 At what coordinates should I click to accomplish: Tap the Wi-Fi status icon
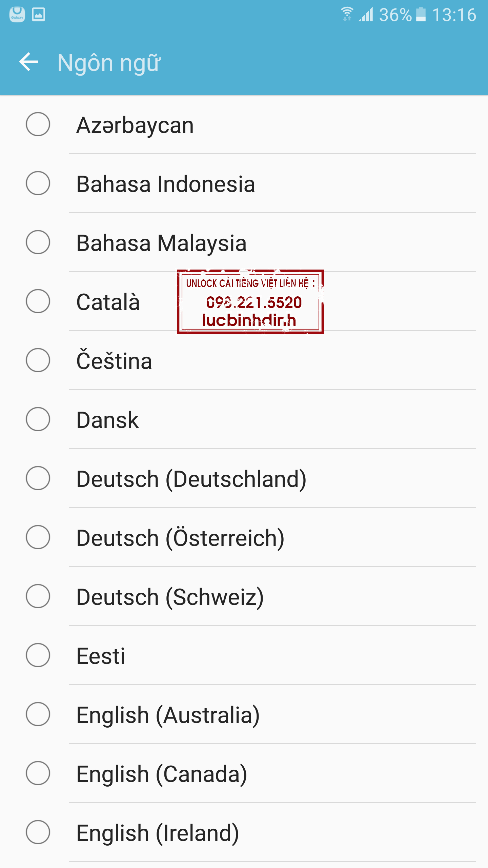(347, 15)
